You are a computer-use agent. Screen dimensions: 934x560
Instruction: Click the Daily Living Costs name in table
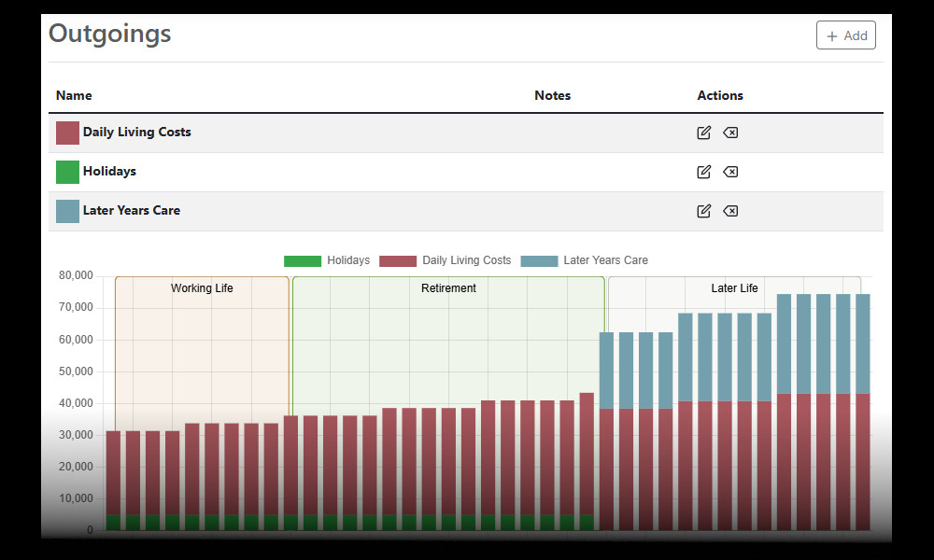136,133
